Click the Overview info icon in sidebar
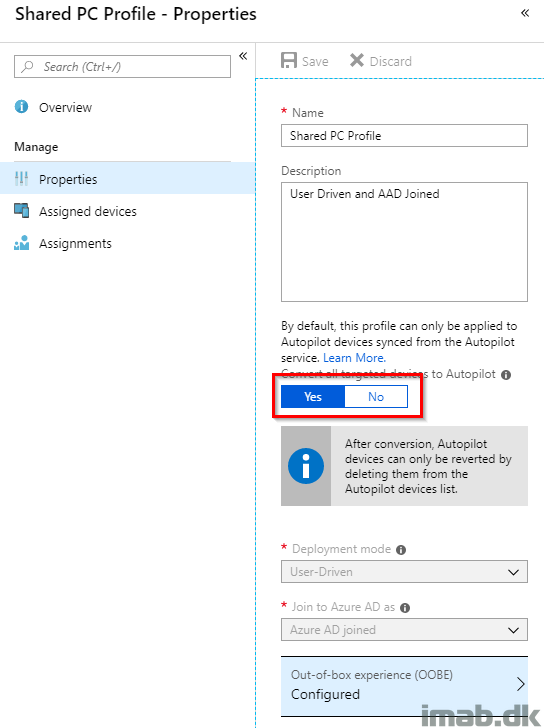 tap(21, 107)
